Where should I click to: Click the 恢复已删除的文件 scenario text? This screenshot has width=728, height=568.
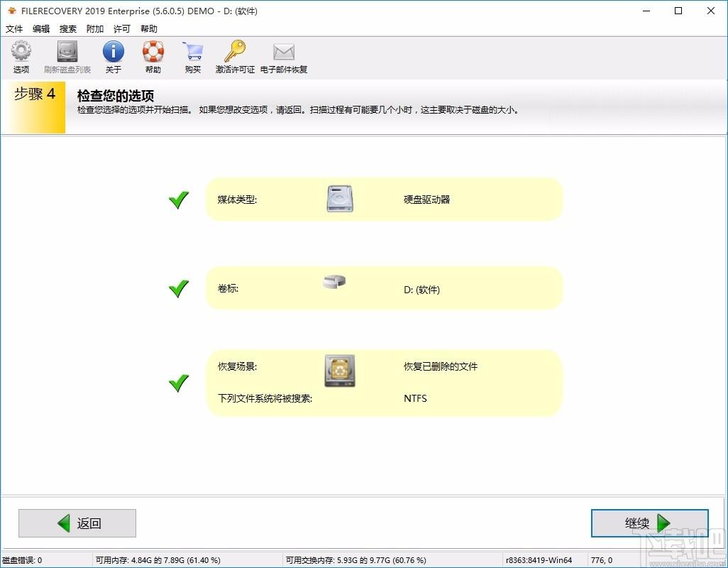[441, 366]
